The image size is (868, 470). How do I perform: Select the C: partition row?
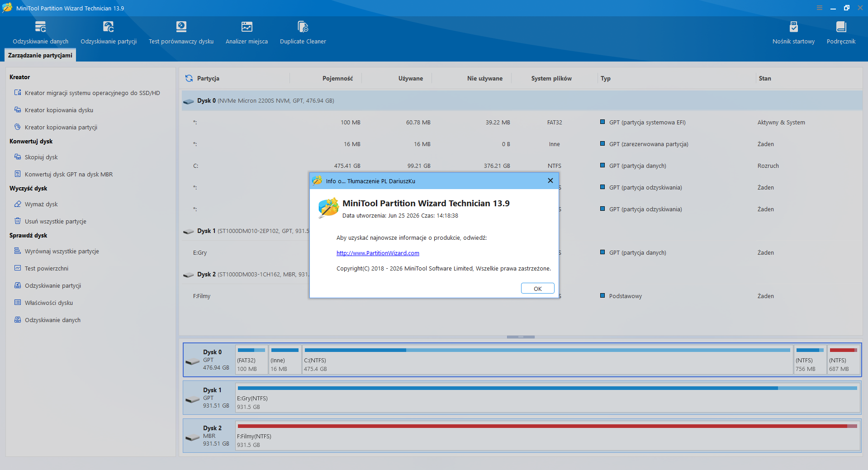coord(522,166)
